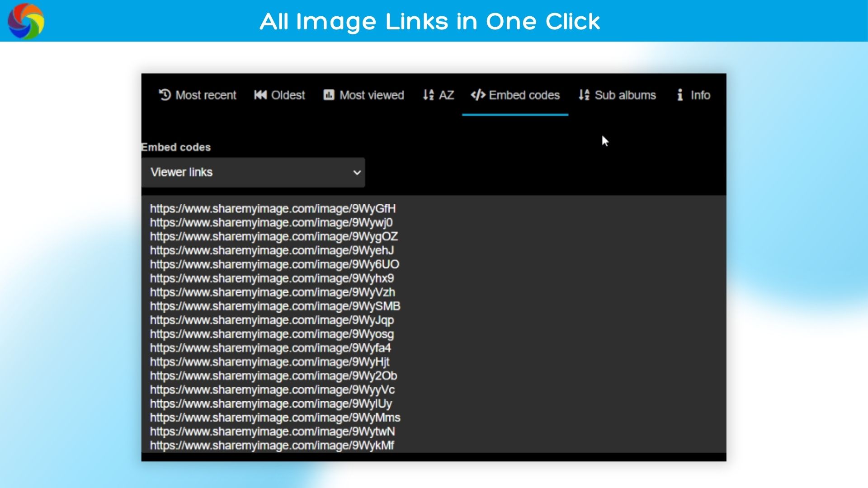
Task: Click the sort icon next to AZ
Action: [x=428, y=95]
